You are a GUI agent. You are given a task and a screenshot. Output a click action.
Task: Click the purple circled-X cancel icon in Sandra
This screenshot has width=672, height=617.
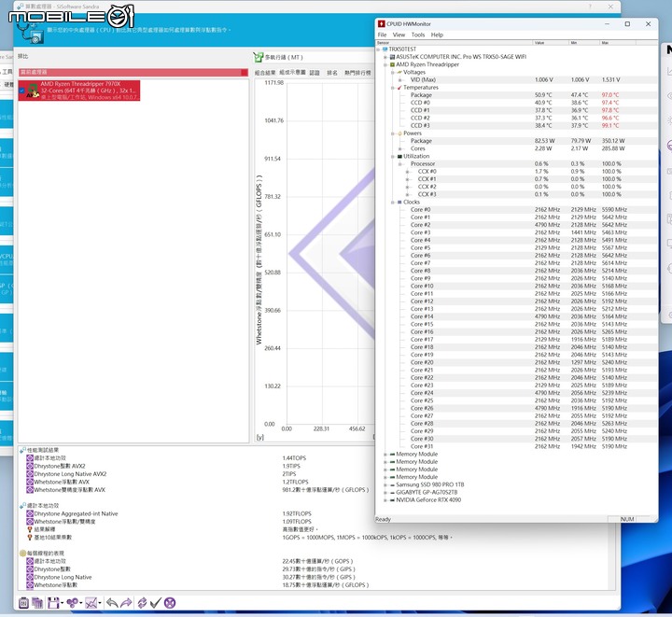(170, 603)
